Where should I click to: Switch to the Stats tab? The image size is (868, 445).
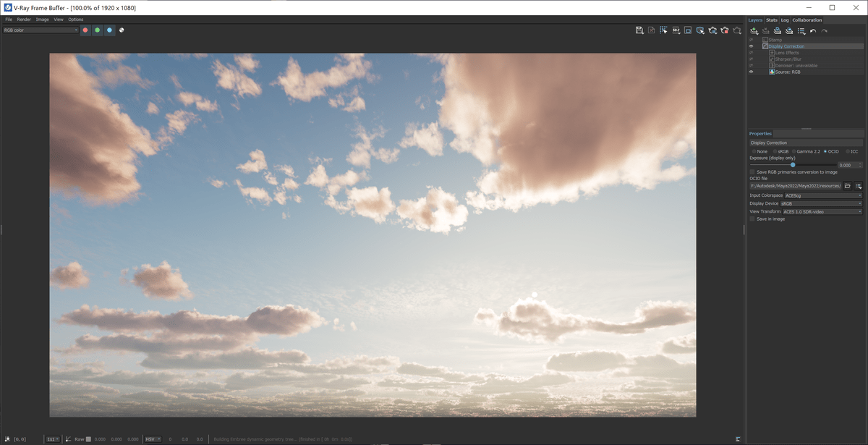click(772, 20)
